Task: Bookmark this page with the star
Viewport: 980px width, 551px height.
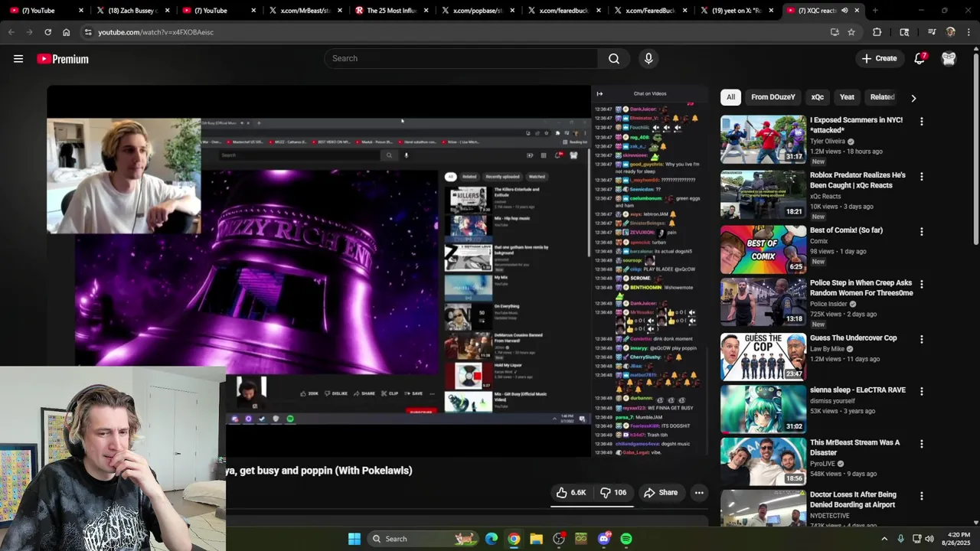Action: point(851,32)
